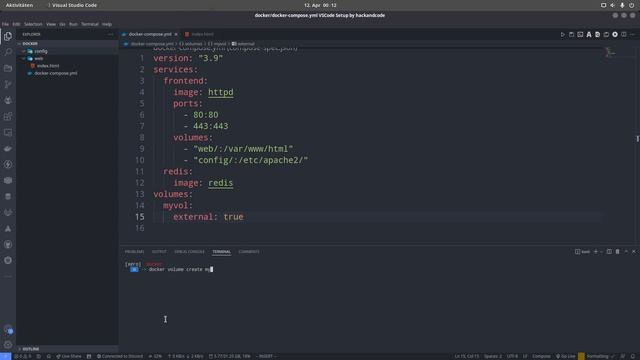Click the round record-style icon in editor toolbar
This screenshot has width=640, height=360.
click(615, 35)
